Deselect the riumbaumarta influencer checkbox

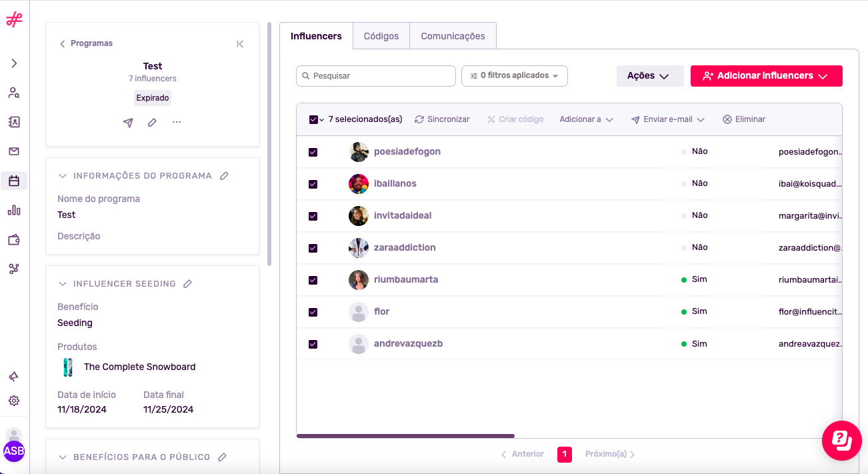coord(313,280)
